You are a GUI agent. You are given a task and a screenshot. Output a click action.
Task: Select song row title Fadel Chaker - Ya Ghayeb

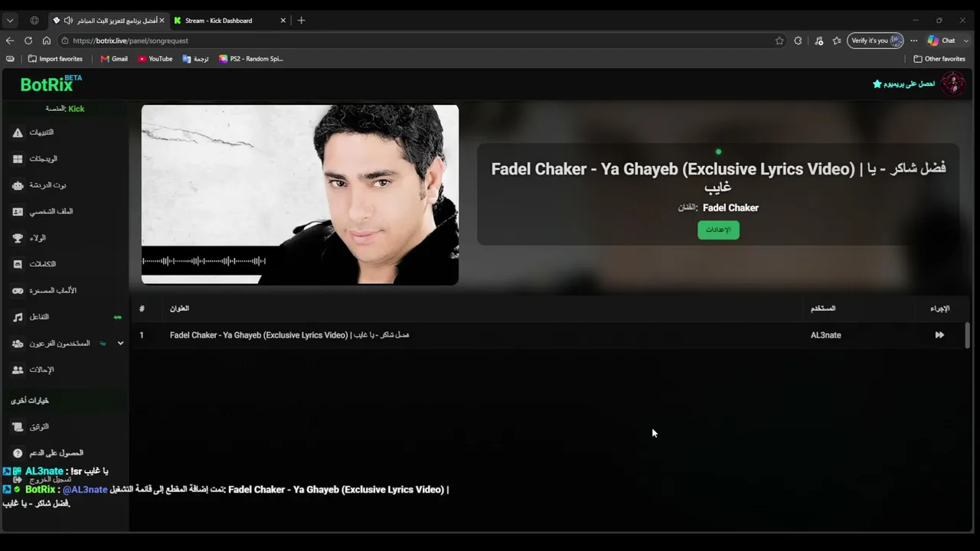(x=289, y=335)
